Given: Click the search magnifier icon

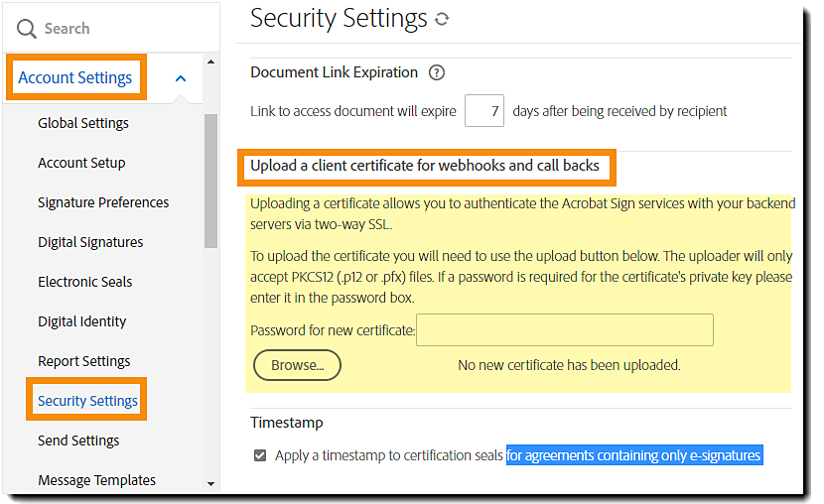Looking at the screenshot, I should click(26, 29).
